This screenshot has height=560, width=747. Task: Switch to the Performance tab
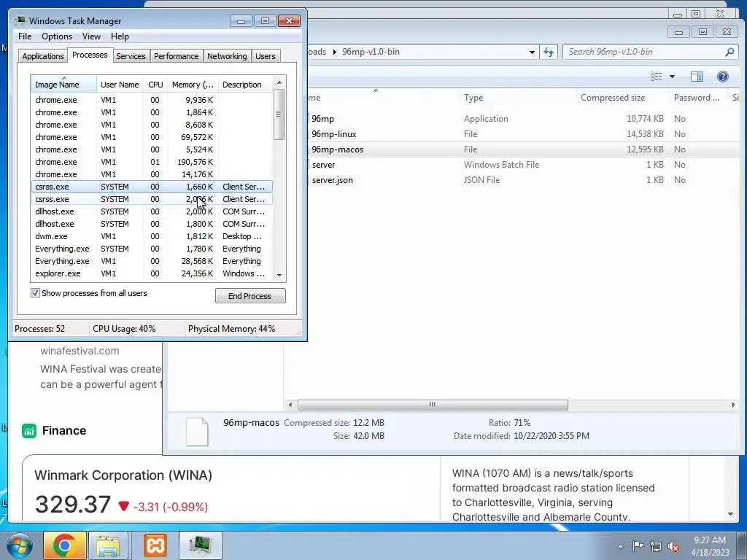177,55
